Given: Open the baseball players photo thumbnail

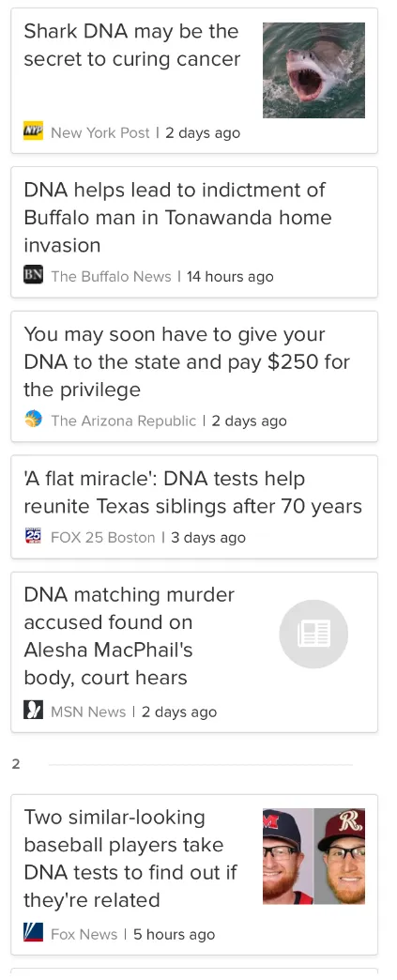Looking at the screenshot, I should tap(313, 856).
